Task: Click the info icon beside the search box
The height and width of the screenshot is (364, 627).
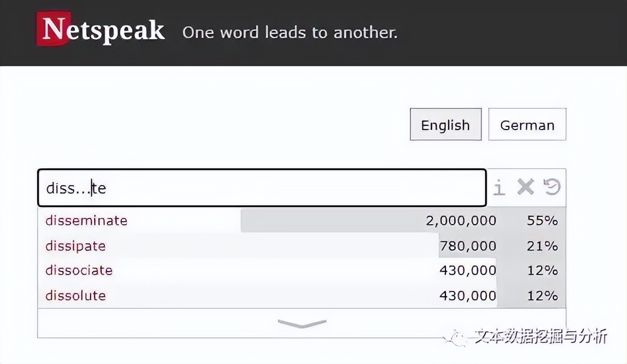Action: 499,187
